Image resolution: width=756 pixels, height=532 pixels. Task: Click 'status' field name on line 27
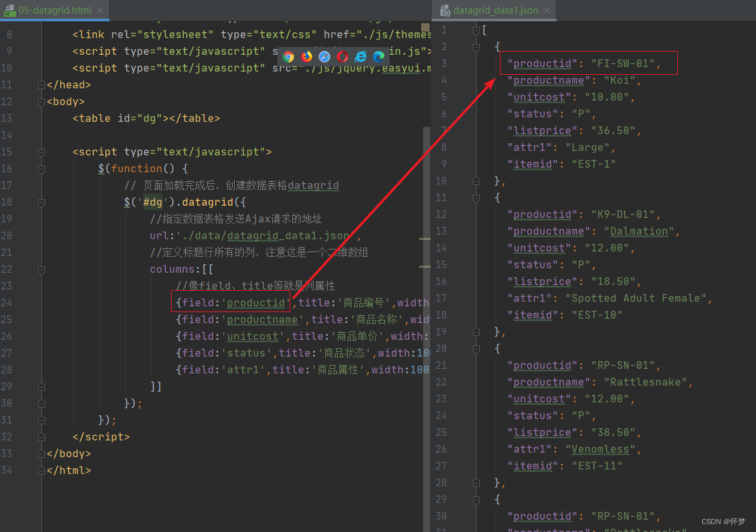246,353
